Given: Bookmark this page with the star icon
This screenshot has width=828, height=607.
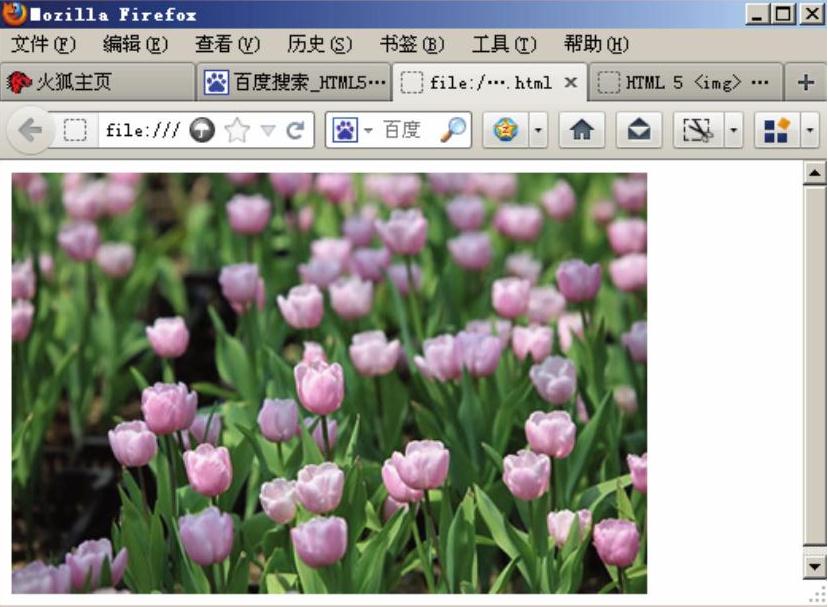Looking at the screenshot, I should 237,130.
